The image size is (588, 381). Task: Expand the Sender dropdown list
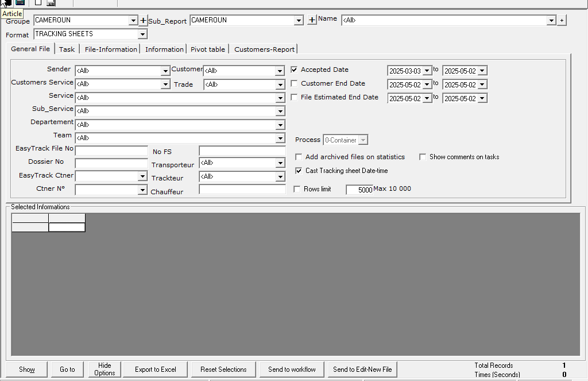pos(165,71)
